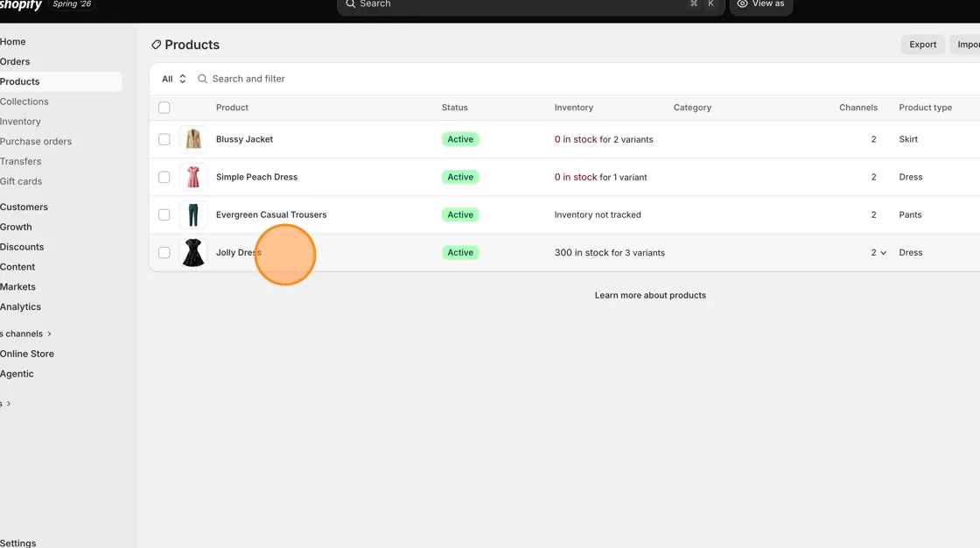Image resolution: width=980 pixels, height=548 pixels.
Task: Click the Product type column header
Action: (925, 108)
